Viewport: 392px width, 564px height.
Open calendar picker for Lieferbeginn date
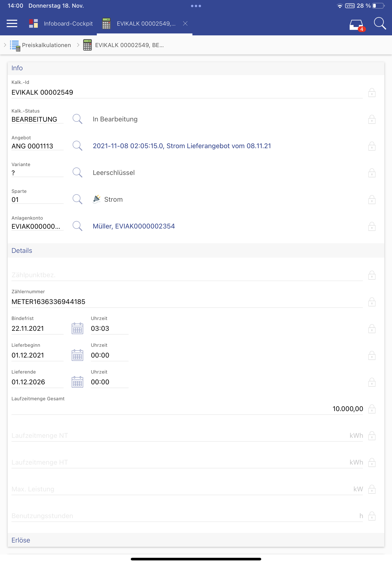tap(77, 355)
